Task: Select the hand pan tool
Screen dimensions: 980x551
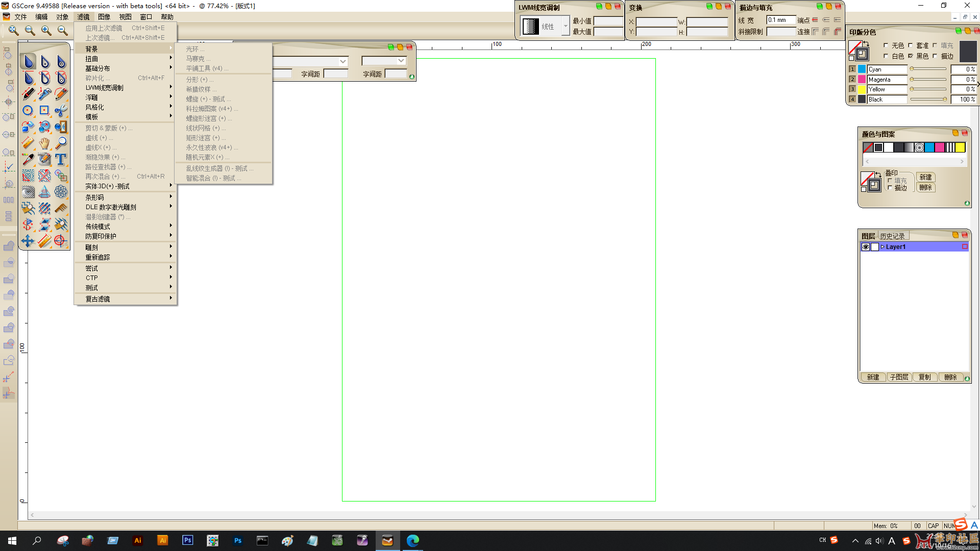Action: (44, 143)
